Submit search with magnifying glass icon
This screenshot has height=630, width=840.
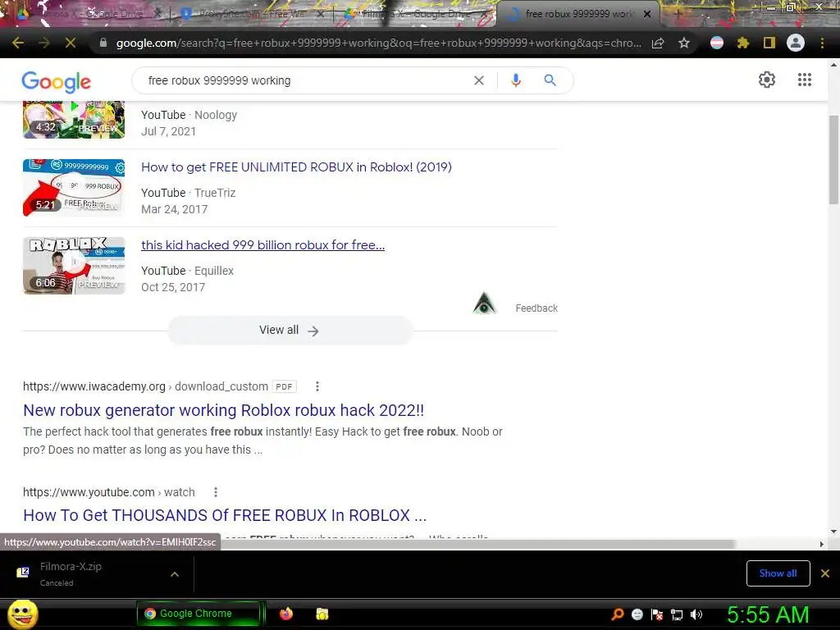(550, 80)
